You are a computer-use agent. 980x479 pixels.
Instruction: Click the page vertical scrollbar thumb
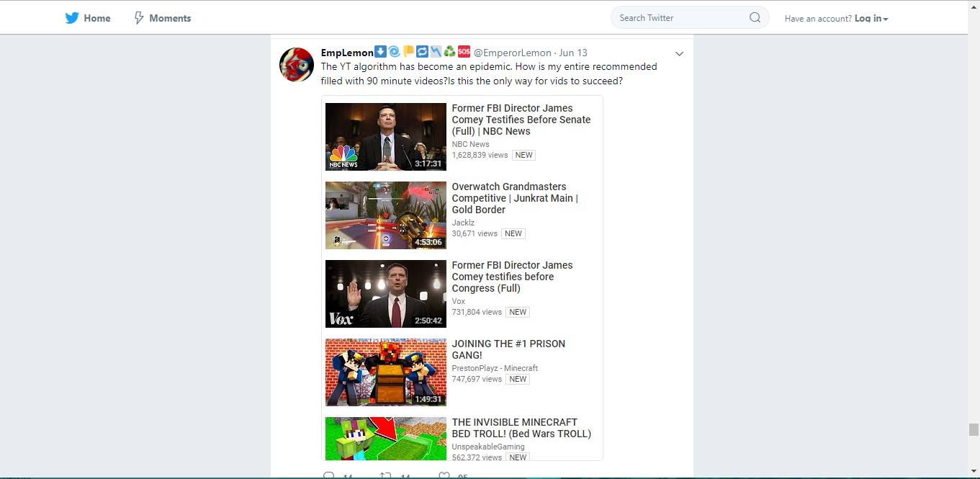974,429
